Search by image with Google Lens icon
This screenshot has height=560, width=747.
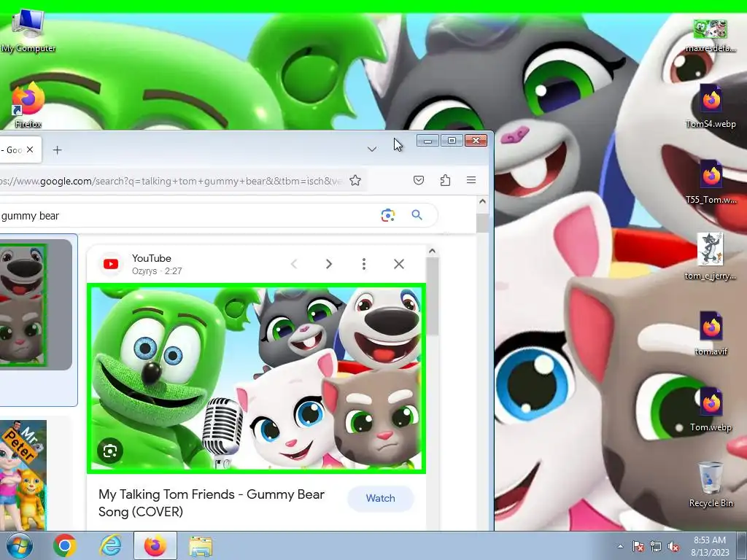coord(388,215)
